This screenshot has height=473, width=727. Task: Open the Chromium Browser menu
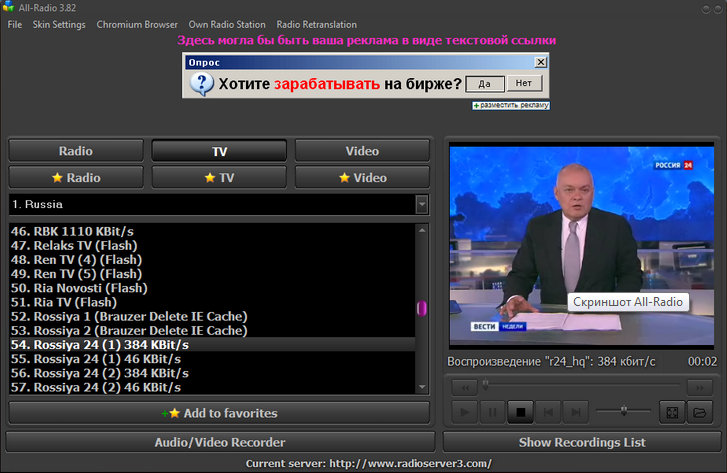point(137,25)
